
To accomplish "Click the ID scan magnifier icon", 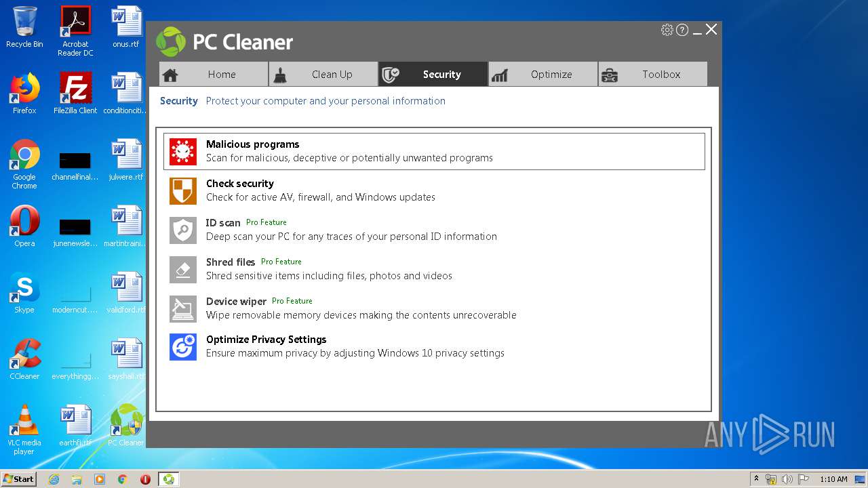I will tap(183, 230).
